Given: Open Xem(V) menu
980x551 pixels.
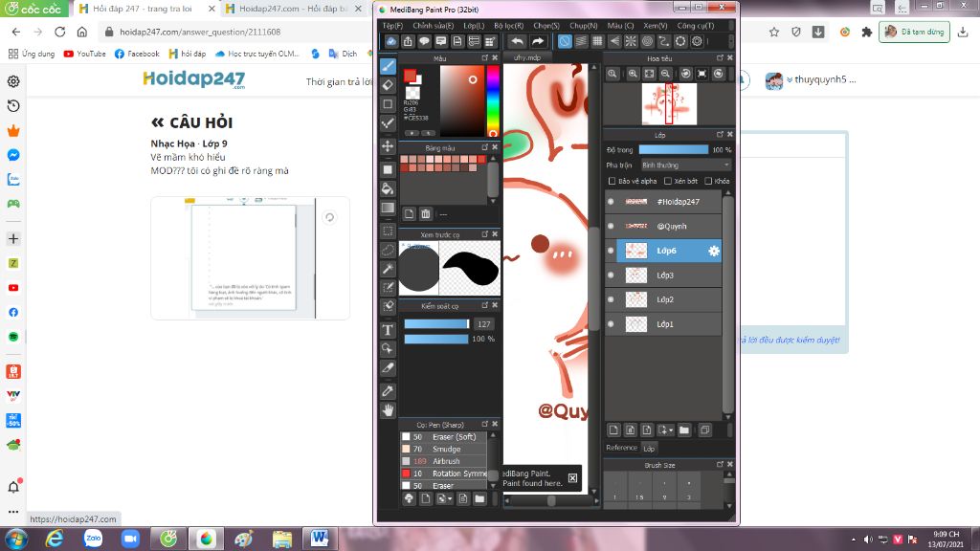Looking at the screenshot, I should (x=655, y=26).
